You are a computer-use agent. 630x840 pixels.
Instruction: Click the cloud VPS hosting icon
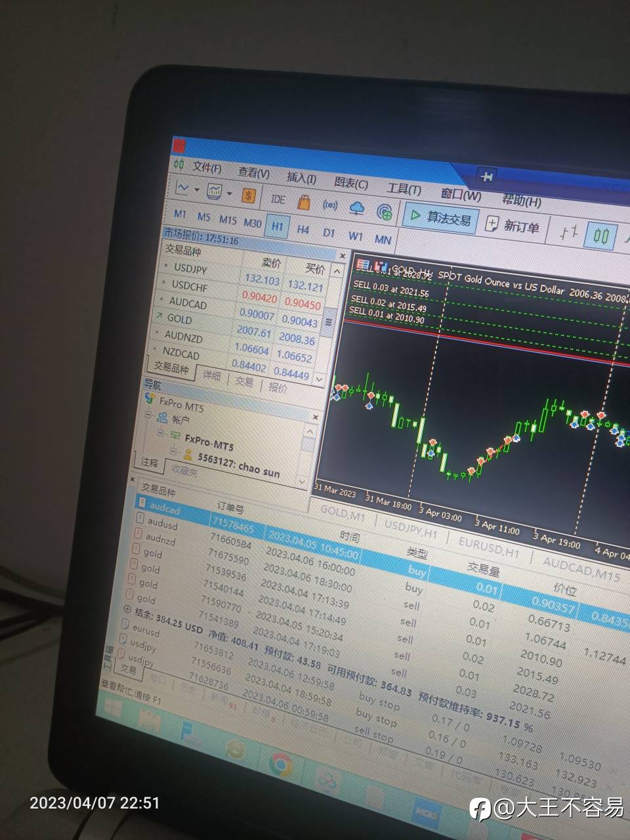pos(357,208)
